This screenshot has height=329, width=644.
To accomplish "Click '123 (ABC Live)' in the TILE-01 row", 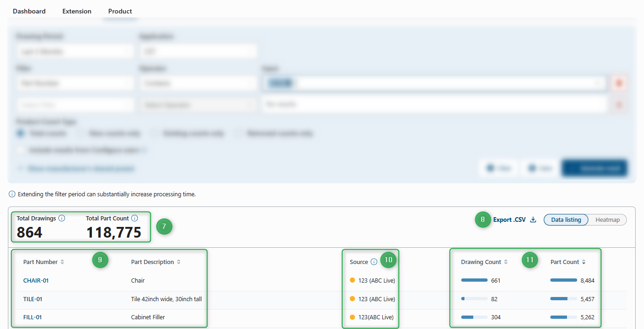I will click(377, 299).
